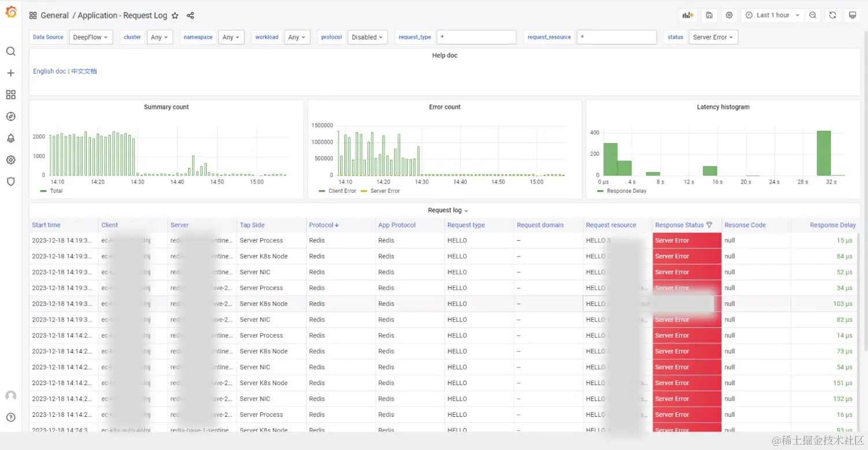Sort by Tap Side column header
Screen dimensions: 868x450
pos(252,225)
